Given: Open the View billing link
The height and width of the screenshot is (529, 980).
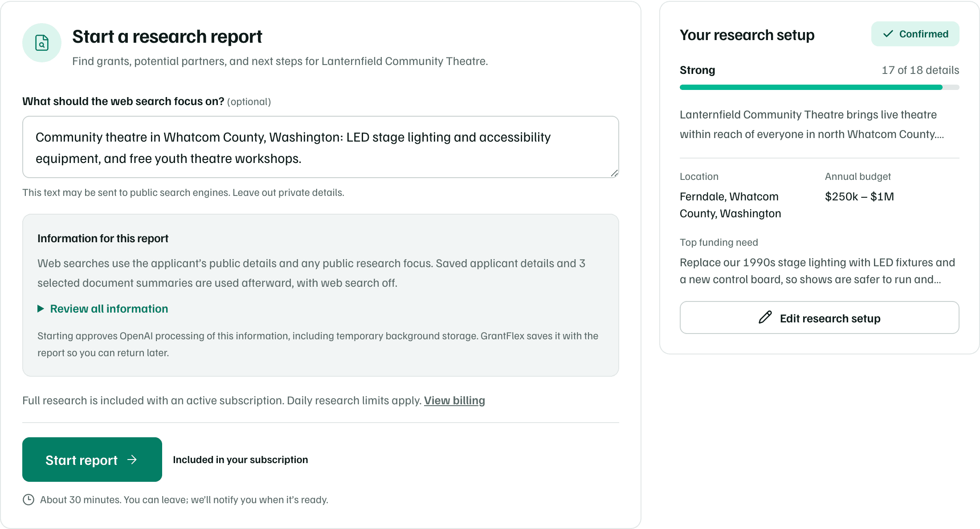Looking at the screenshot, I should pyautogui.click(x=454, y=400).
